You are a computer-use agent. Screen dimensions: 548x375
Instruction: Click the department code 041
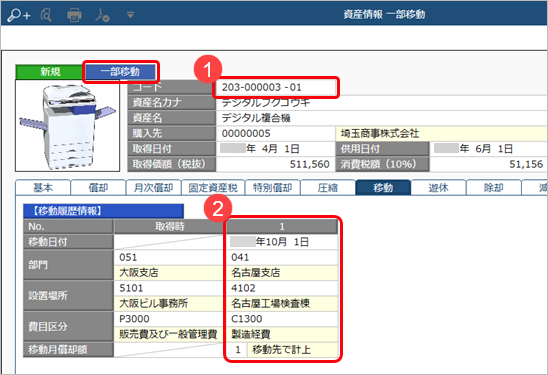pos(282,257)
